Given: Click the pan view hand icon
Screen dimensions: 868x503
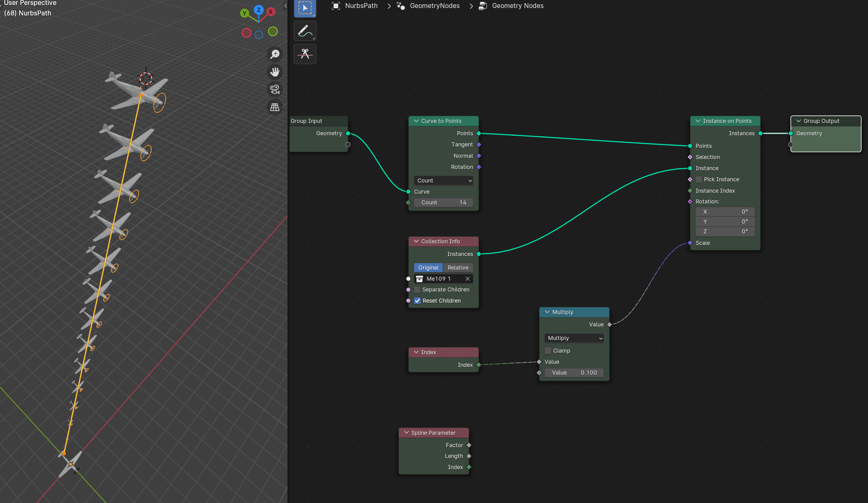Looking at the screenshot, I should coord(275,72).
